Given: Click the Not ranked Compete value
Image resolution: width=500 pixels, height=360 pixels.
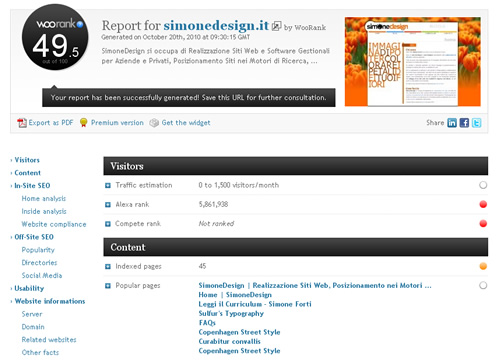Looking at the screenshot, I should [216, 224].
